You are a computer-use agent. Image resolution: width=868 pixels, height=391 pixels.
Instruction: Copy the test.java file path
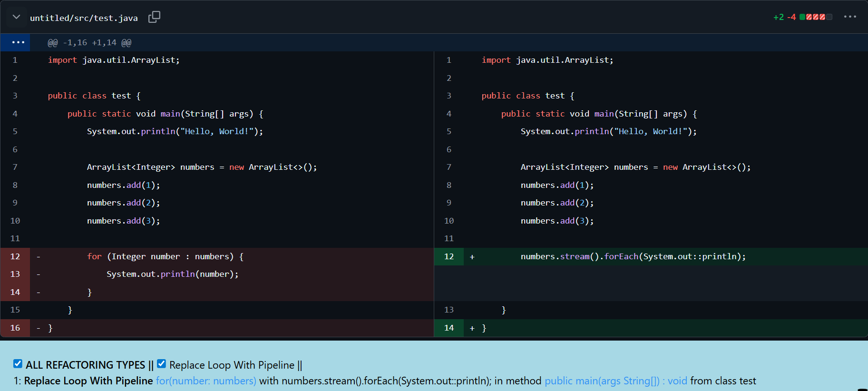154,17
